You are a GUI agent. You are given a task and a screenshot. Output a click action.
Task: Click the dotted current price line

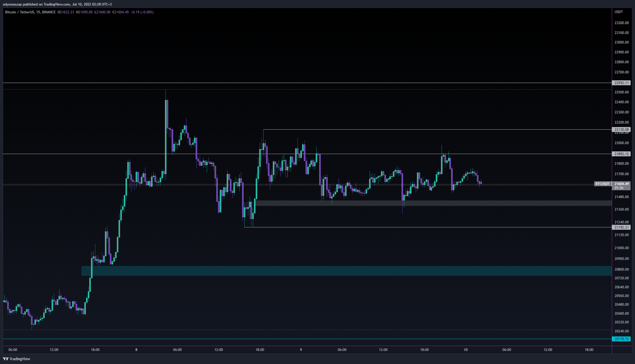(x=527, y=185)
